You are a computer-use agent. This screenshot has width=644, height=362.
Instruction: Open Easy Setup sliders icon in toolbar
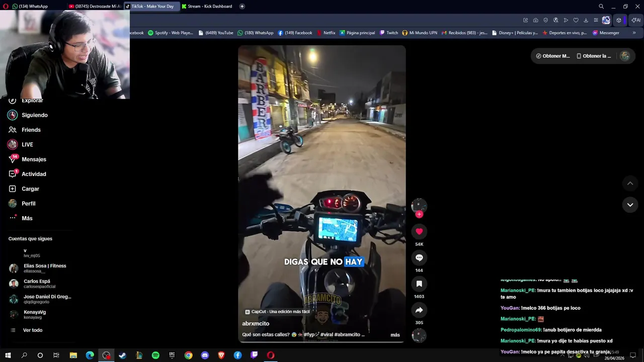click(x=596, y=20)
